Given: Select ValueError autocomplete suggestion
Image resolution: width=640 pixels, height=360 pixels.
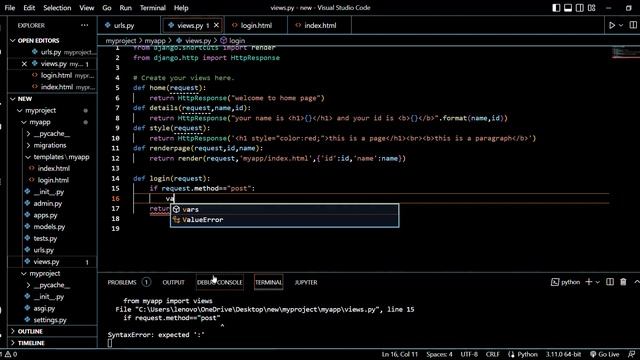Looking at the screenshot, I should point(284,220).
